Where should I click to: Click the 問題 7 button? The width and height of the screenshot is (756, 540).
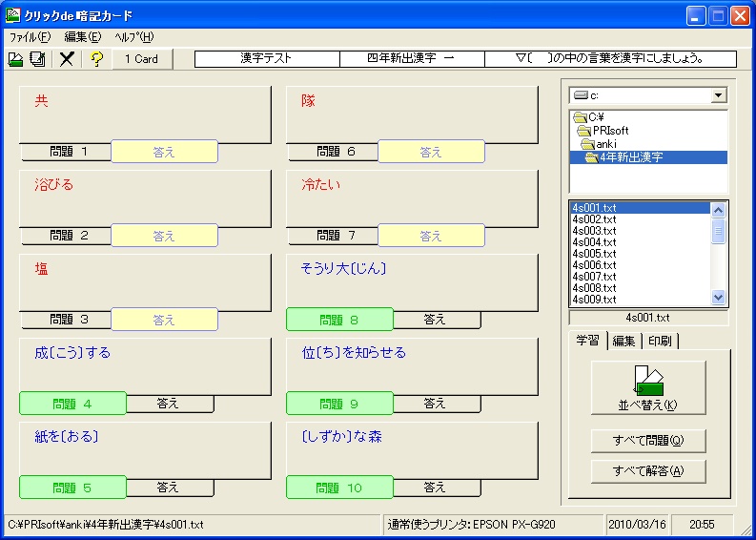tap(334, 236)
